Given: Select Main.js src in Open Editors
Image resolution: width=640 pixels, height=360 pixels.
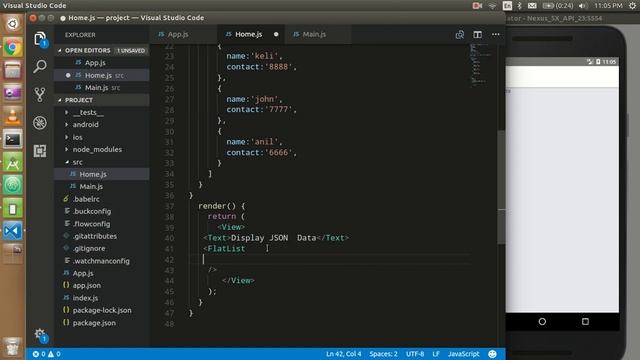Looking at the screenshot, I should [x=102, y=87].
